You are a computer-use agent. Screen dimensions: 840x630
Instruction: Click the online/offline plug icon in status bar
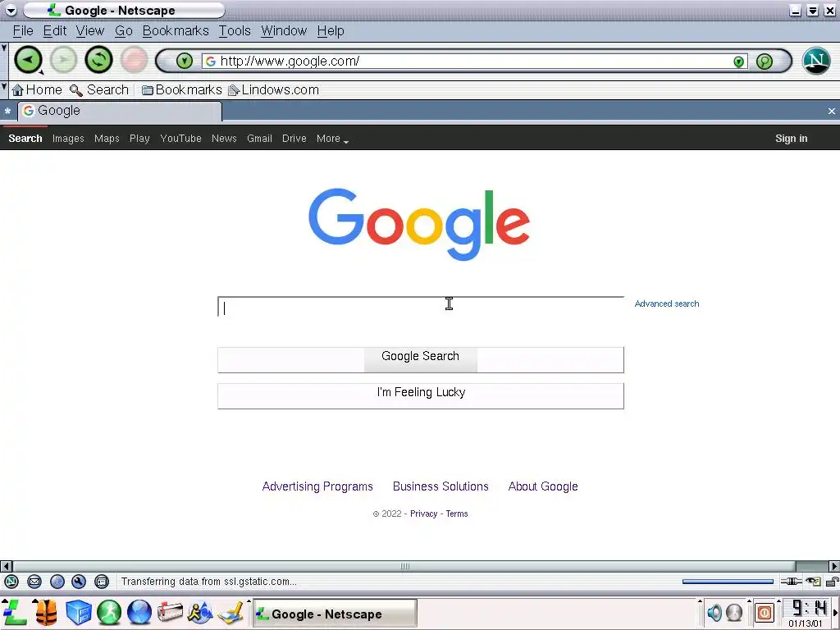click(792, 582)
